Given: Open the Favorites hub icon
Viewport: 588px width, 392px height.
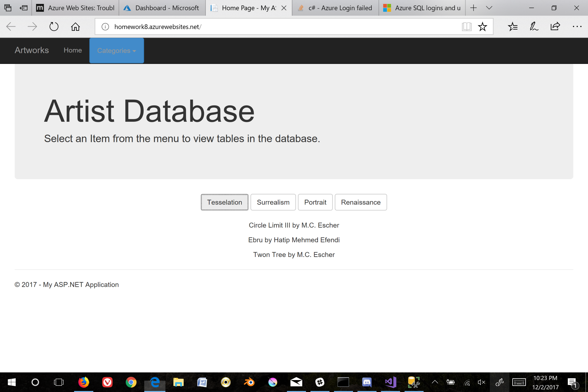Looking at the screenshot, I should point(513,27).
